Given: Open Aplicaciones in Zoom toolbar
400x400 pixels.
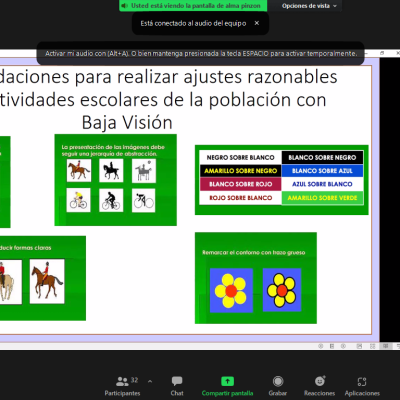Looking at the screenshot, I should pos(362,386).
